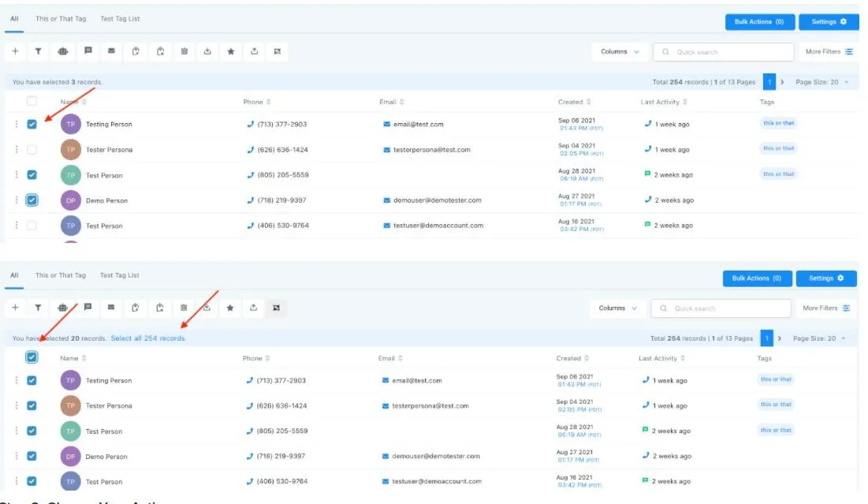868x504 pixels.
Task: Check the Tester Persona checkbox in upper table
Action: (32, 150)
